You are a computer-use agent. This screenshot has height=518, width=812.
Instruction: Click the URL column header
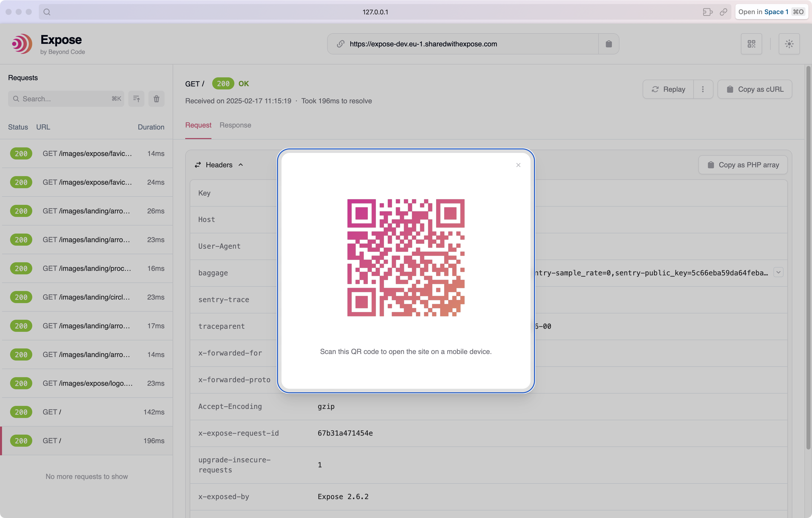coord(43,127)
